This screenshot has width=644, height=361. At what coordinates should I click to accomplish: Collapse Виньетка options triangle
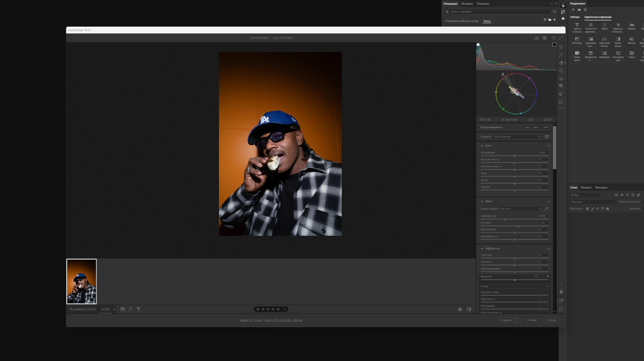point(548,277)
